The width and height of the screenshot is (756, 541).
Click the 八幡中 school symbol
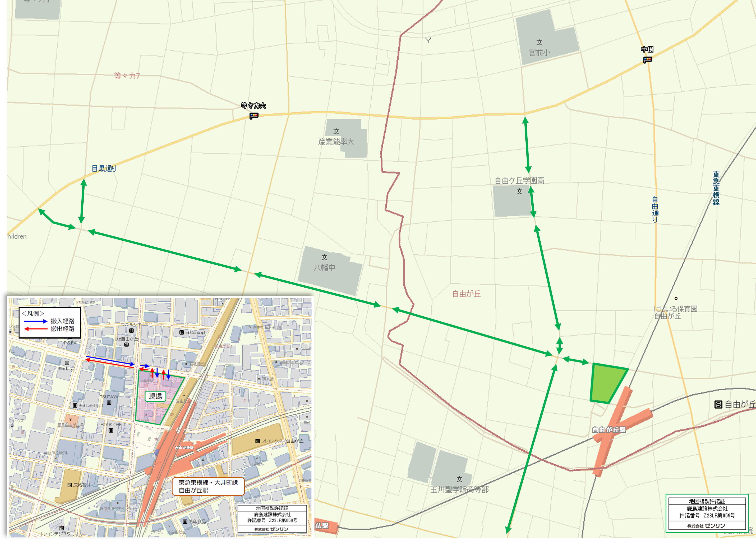324,257
